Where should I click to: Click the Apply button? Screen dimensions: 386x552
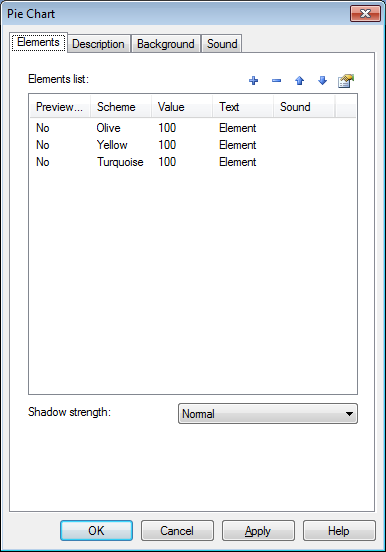(x=258, y=531)
